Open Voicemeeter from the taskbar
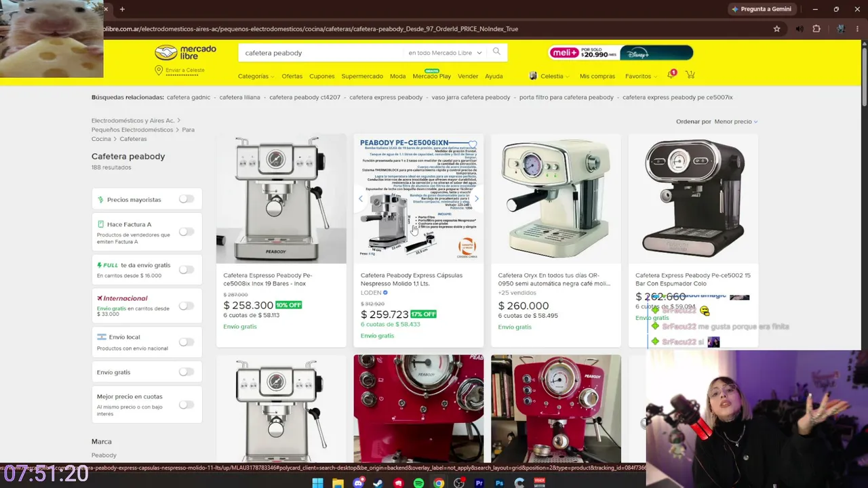Screen dimensions: 868x488 coord(540,483)
